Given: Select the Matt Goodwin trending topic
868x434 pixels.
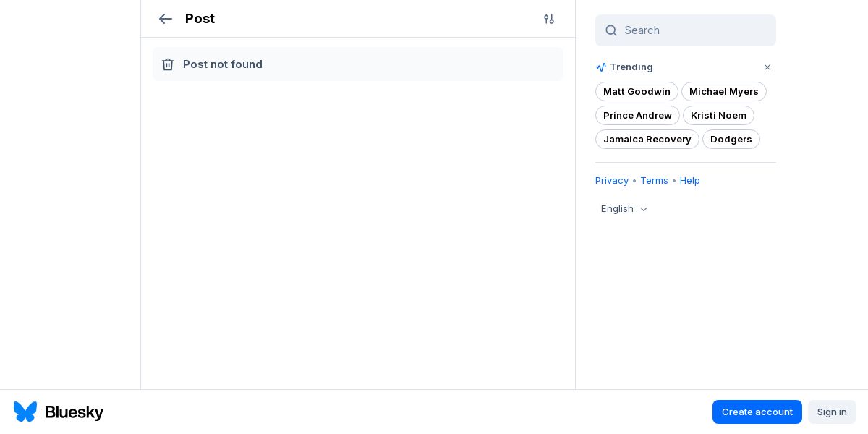Looking at the screenshot, I should tap(637, 91).
